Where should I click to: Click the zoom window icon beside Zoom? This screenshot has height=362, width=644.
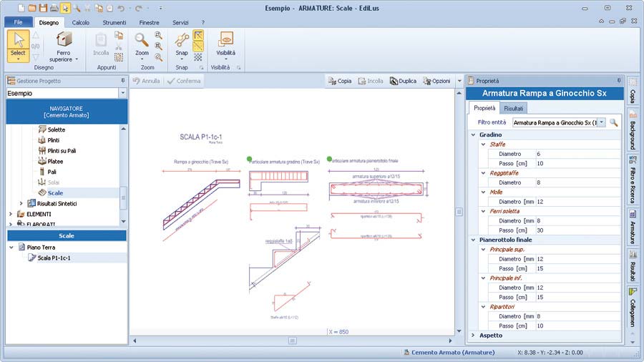click(159, 35)
